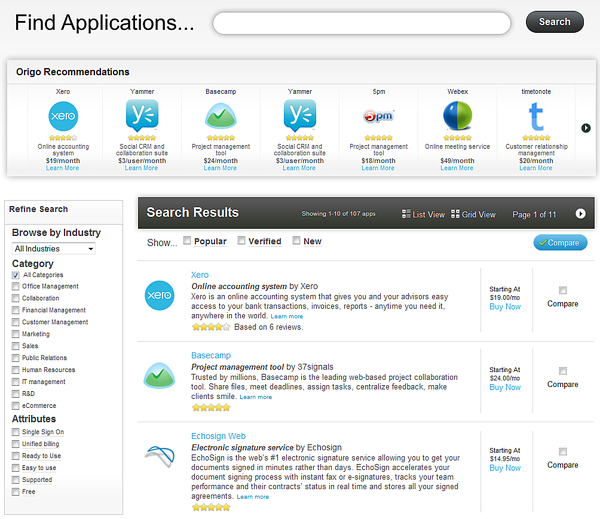Check the Customer Management category
The image size is (600, 519).
[x=15, y=322]
